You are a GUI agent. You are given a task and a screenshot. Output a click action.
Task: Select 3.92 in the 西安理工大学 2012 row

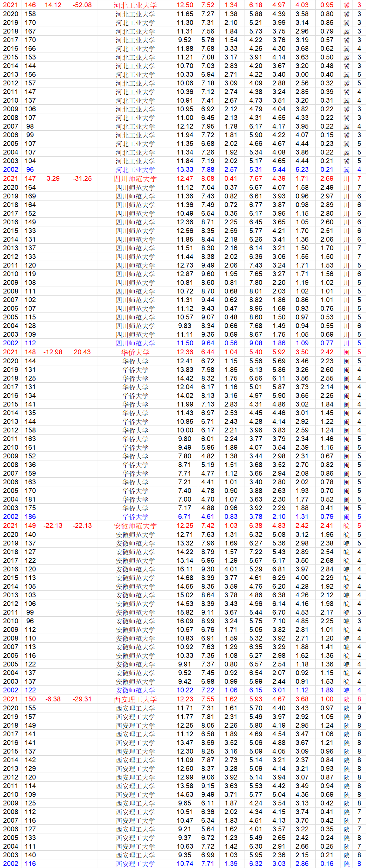(x=231, y=777)
